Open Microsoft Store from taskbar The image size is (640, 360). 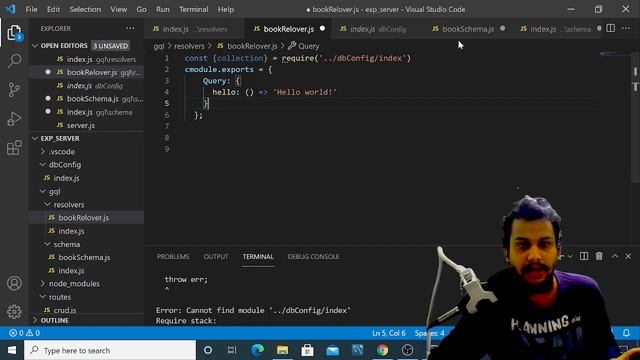click(307, 350)
